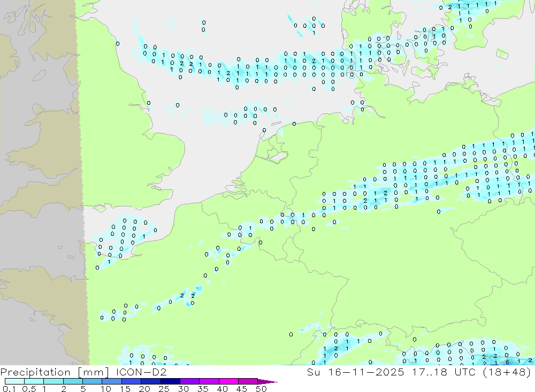Image resolution: width=535 pixels, height=392 pixels.
Task: Click the '10' legend scale label
Action: pyautogui.click(x=106, y=389)
